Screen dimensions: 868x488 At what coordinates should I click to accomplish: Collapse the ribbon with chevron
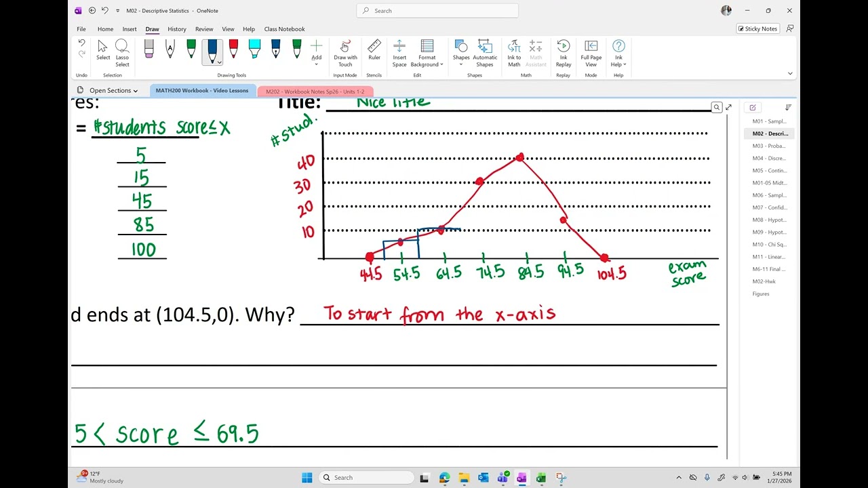[790, 73]
